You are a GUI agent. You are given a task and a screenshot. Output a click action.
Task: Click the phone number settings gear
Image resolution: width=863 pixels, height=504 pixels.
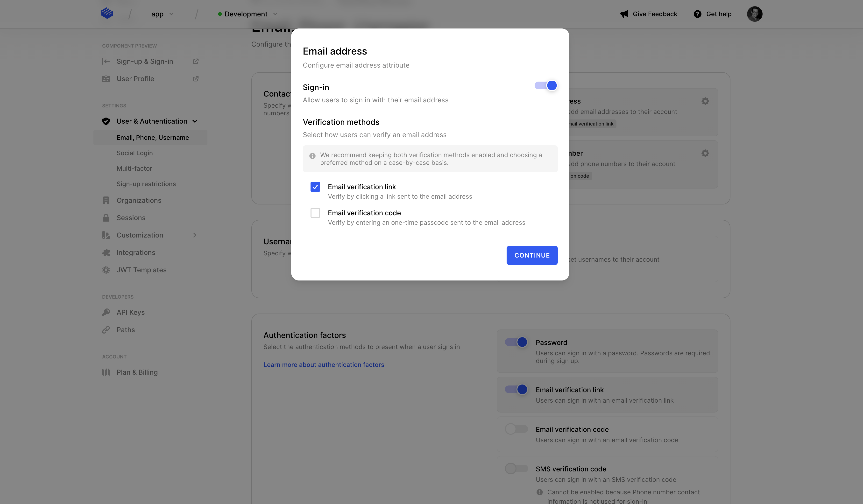[x=705, y=153]
